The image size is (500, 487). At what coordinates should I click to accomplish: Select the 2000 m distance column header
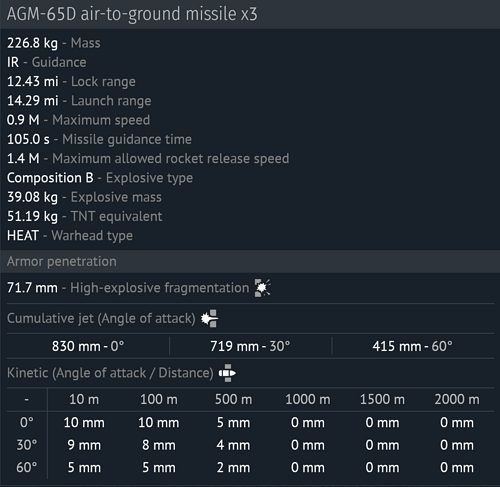(457, 399)
